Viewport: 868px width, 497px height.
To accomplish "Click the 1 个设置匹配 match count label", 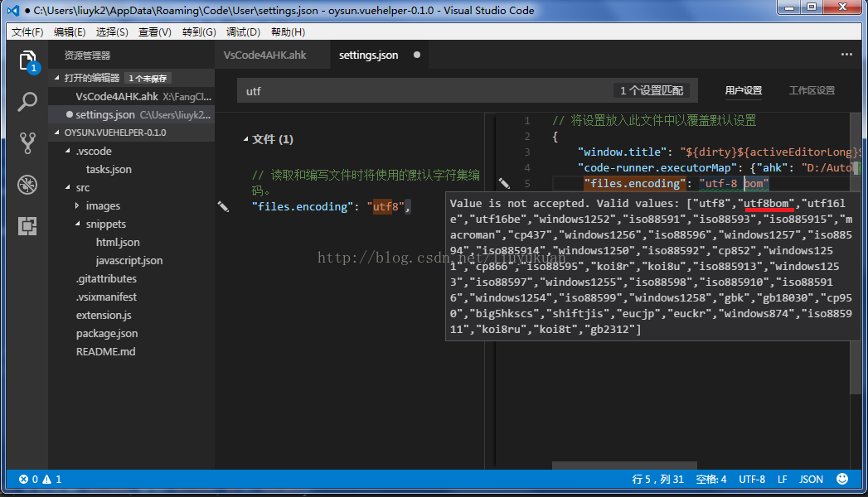I will click(x=652, y=90).
